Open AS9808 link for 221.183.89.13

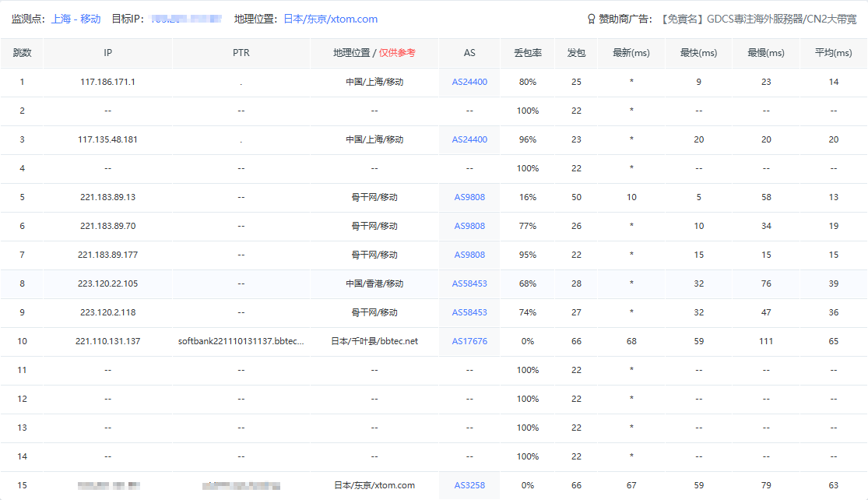click(x=469, y=197)
